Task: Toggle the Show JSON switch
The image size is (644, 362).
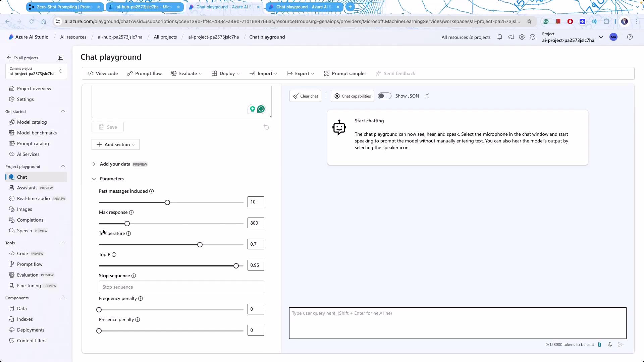Action: [384, 96]
